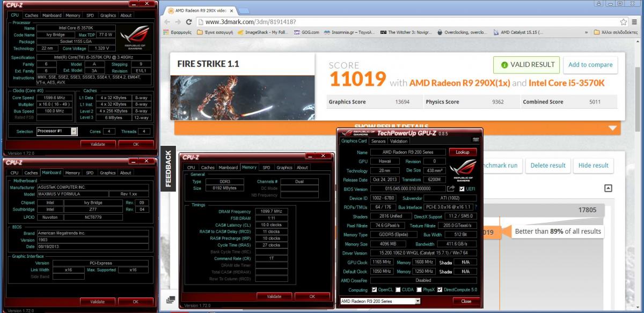Click Chrome back arrow icon
Screen dimensions: 644x313
coord(166,22)
